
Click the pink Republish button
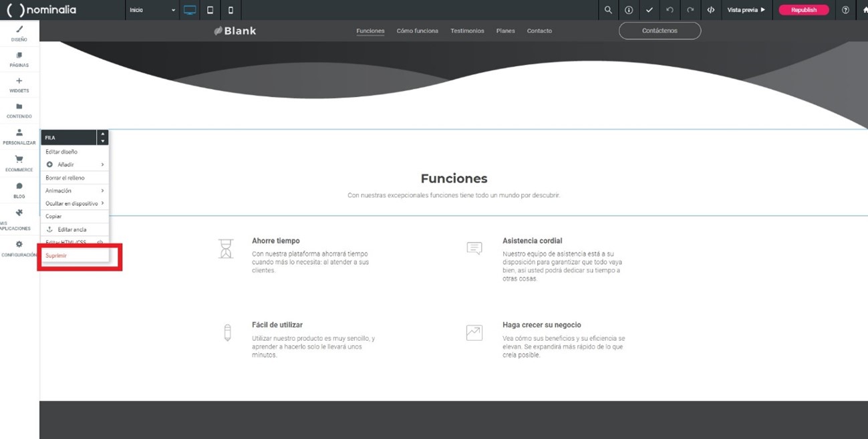[x=803, y=10]
